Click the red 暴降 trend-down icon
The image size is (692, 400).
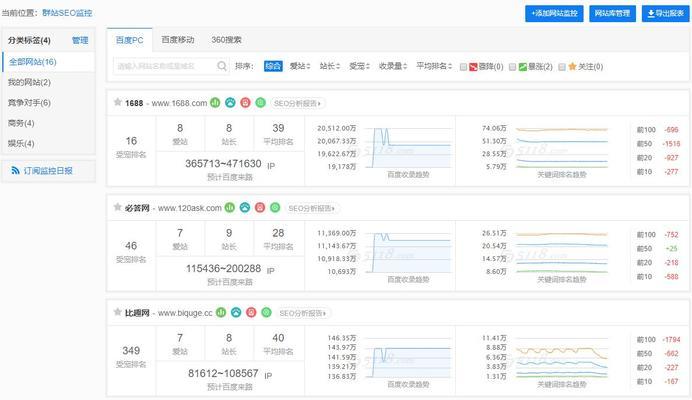pos(473,67)
